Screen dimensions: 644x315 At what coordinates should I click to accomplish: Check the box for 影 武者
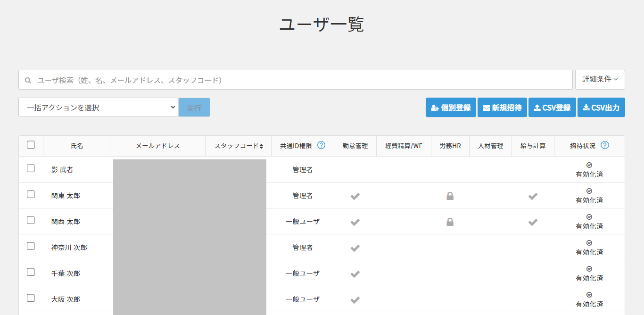(x=31, y=168)
